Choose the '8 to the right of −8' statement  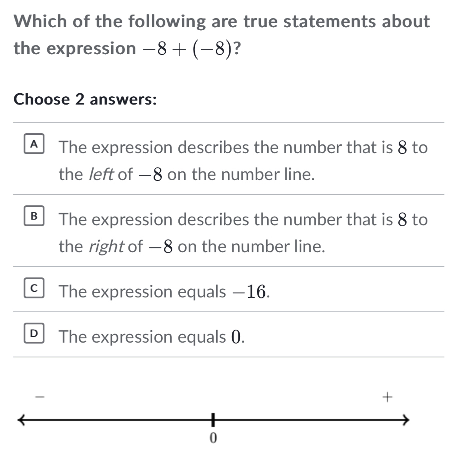243,233
